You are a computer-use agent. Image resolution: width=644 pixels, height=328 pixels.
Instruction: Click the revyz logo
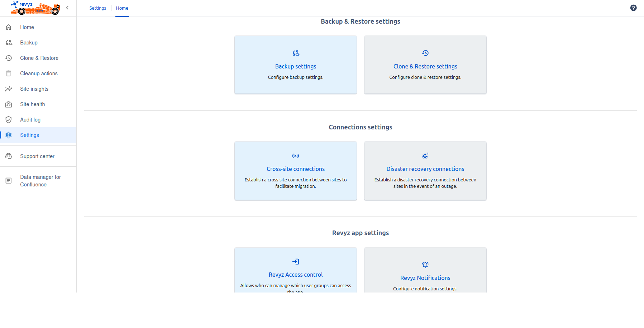(35, 8)
